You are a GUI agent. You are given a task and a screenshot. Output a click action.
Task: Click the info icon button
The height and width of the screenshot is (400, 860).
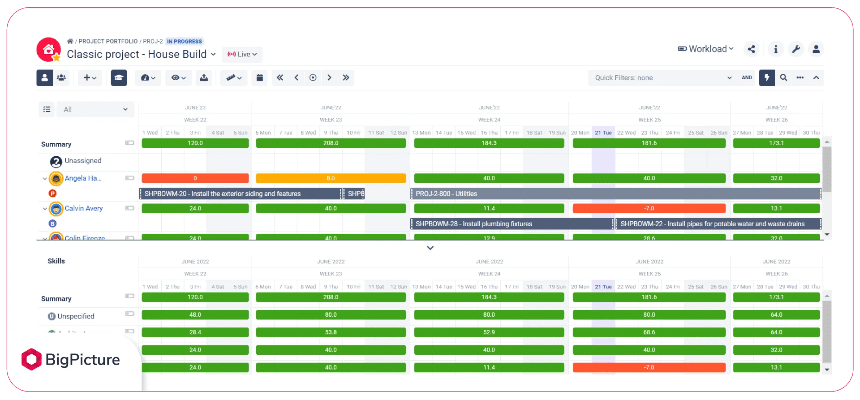click(776, 49)
